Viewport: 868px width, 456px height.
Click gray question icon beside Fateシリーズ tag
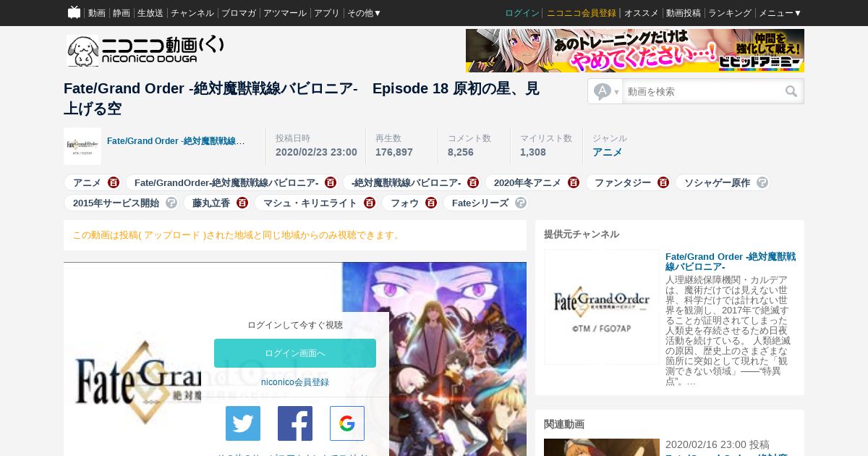click(x=521, y=203)
